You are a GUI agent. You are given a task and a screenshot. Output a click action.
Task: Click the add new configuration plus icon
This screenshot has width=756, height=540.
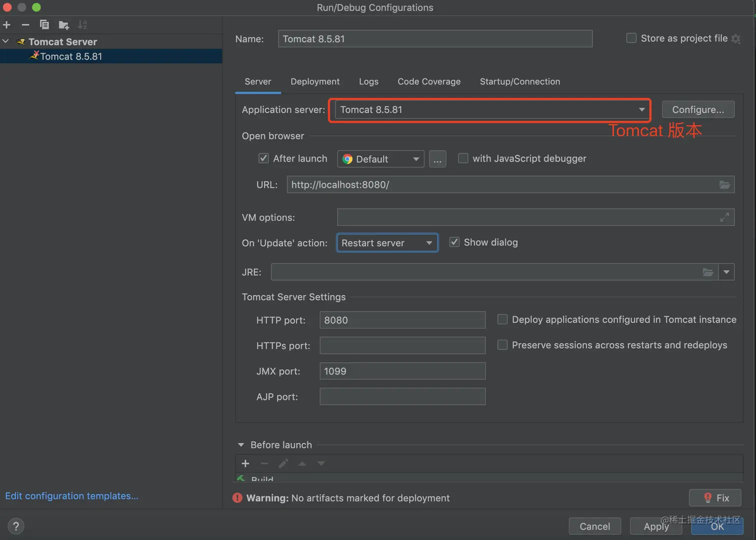7,25
